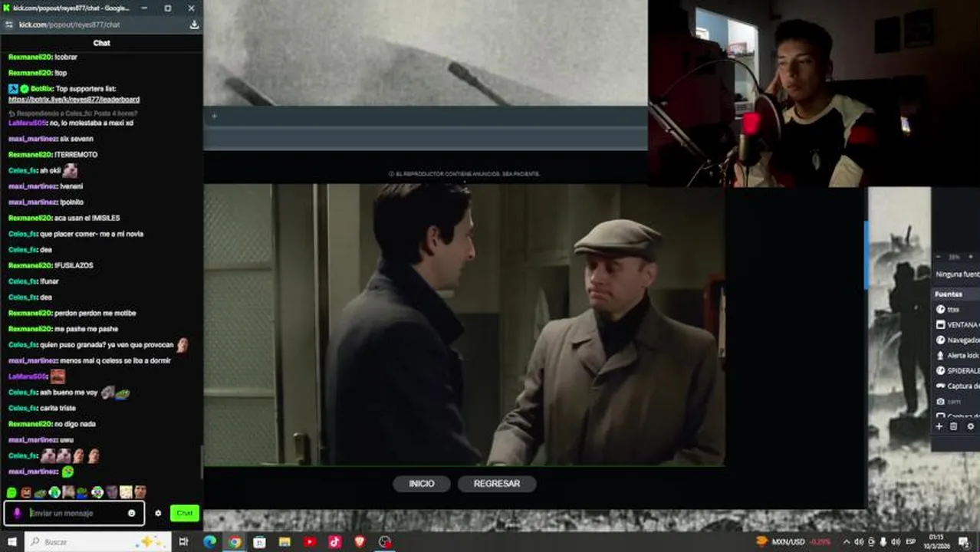This screenshot has width=980, height=552.
Task: Click the plus icon in ad bar
Action: (214, 117)
